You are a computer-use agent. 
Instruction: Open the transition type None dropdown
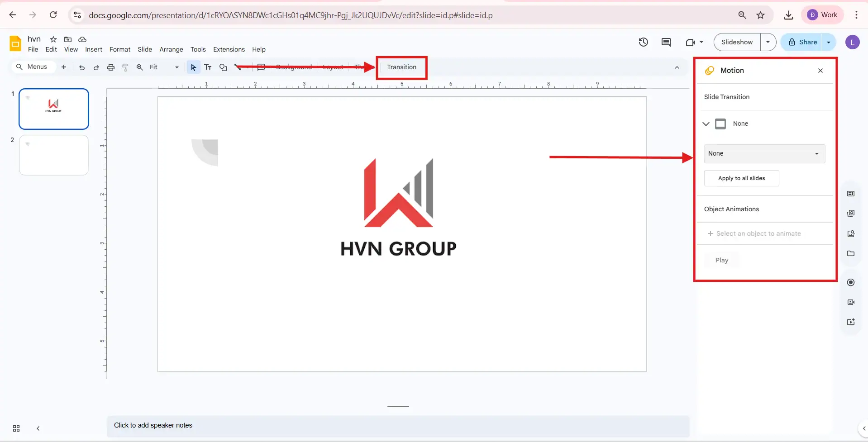[764, 154]
